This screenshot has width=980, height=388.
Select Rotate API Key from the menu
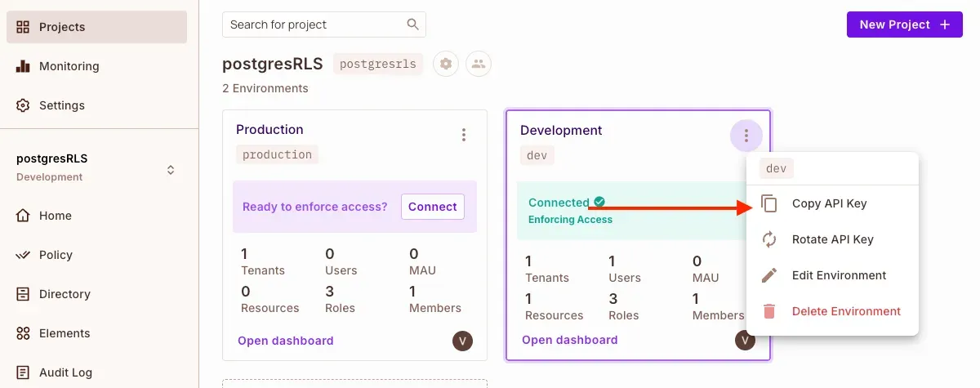(x=832, y=239)
